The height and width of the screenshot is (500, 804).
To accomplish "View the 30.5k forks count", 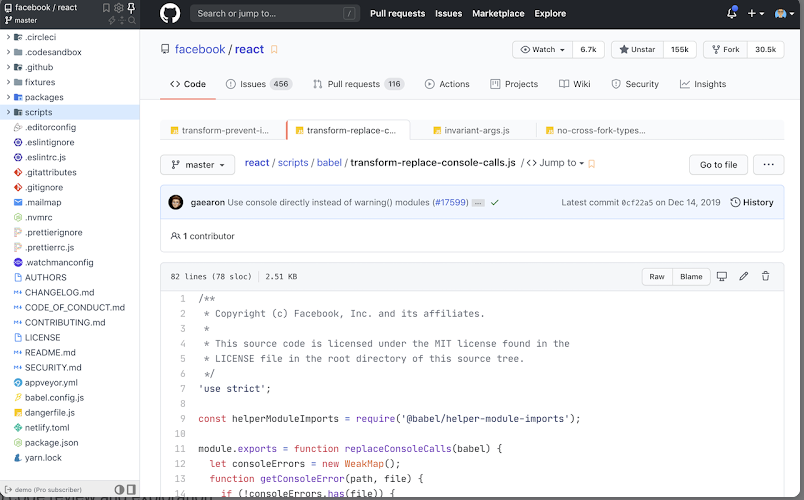I will 766,50.
